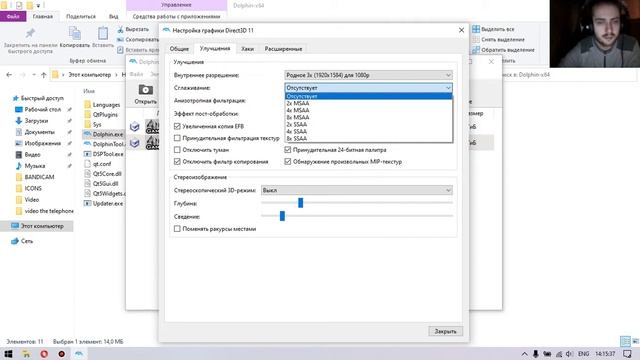Open Изображения in the navigation pane
Viewport: 640px width, 360px height.
point(38,143)
